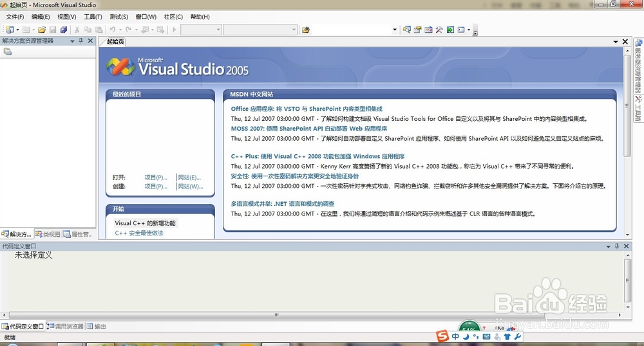644x346 pixels.
Task: Open the Solution Configurations combo box
Action: [x=201, y=30]
